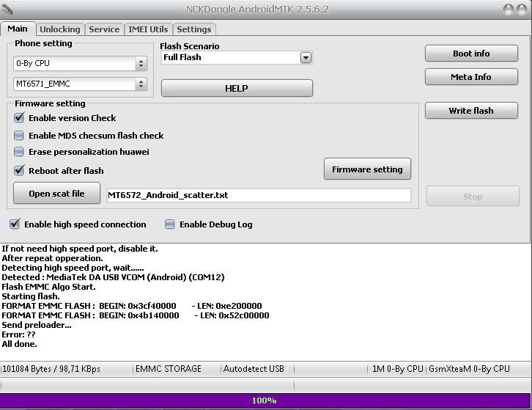
Task: Select log line 'Send preloader...'
Action: [x=37, y=325]
